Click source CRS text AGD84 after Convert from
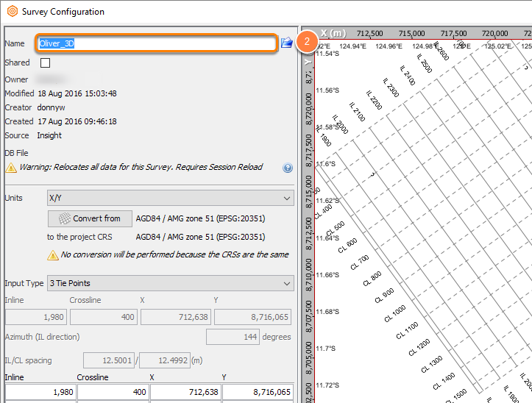 pos(200,218)
